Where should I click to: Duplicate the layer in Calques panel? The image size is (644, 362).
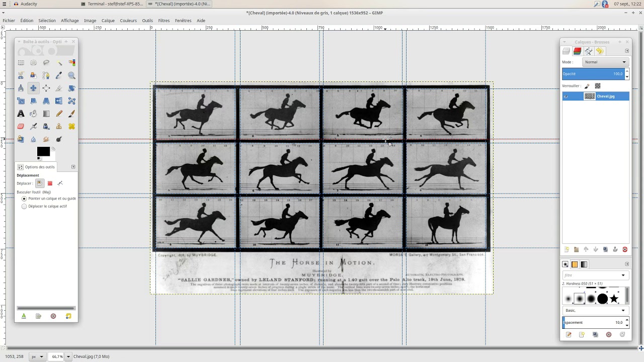coord(605,249)
